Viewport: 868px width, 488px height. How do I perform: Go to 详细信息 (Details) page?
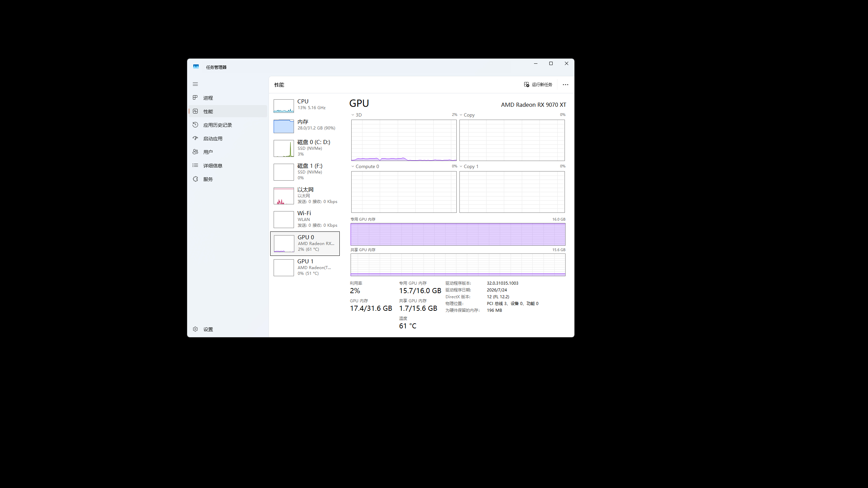(228, 165)
